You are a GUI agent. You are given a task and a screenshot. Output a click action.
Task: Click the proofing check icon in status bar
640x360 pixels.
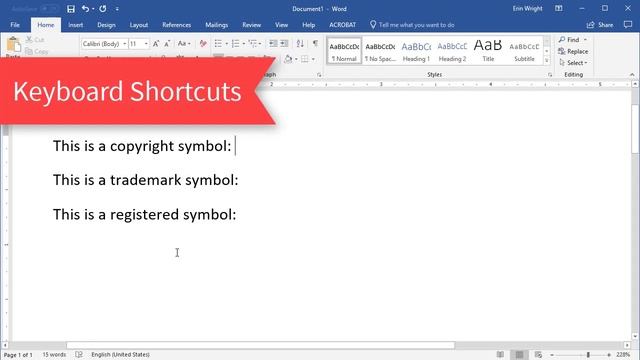pos(79,355)
